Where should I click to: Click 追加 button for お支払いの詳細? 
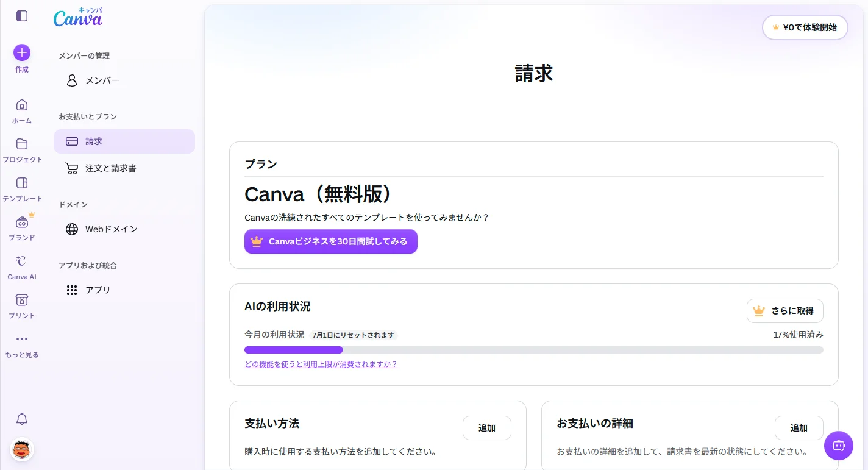[x=799, y=428]
